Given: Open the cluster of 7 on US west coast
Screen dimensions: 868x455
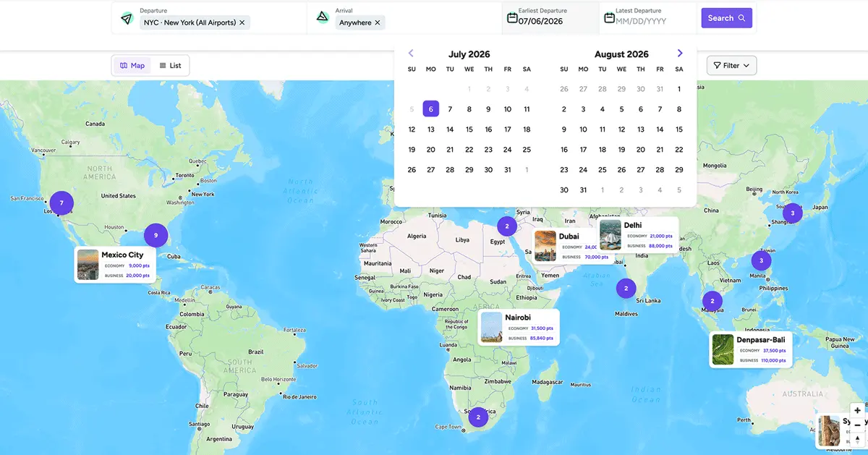Looking at the screenshot, I should [61, 203].
